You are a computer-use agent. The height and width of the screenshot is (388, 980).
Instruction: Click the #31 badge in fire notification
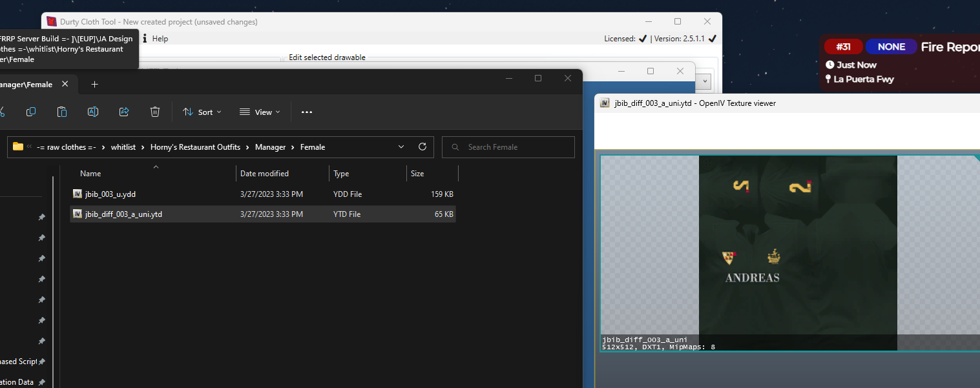(843, 46)
